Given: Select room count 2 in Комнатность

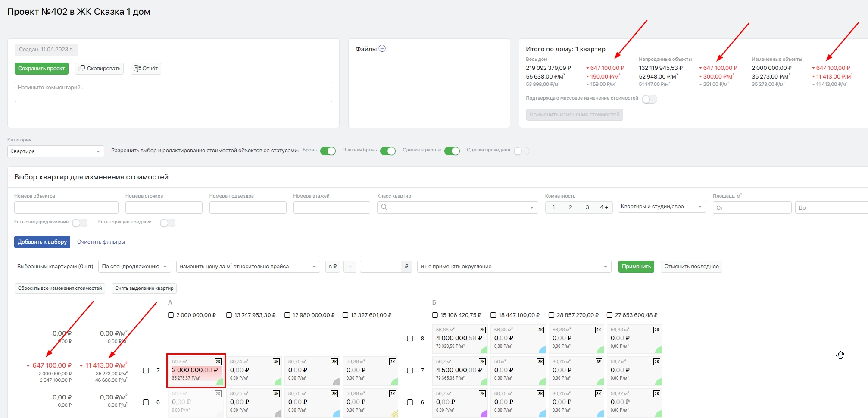Looking at the screenshot, I should point(570,207).
